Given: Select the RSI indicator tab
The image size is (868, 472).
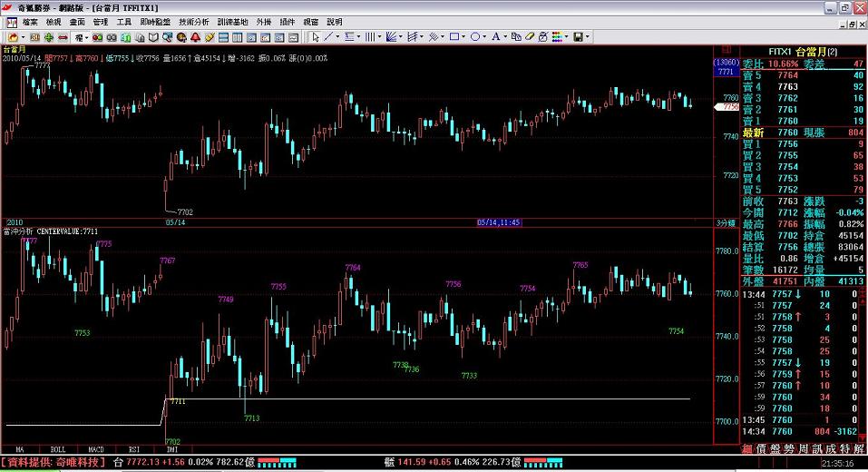Looking at the screenshot, I should pyautogui.click(x=134, y=449).
